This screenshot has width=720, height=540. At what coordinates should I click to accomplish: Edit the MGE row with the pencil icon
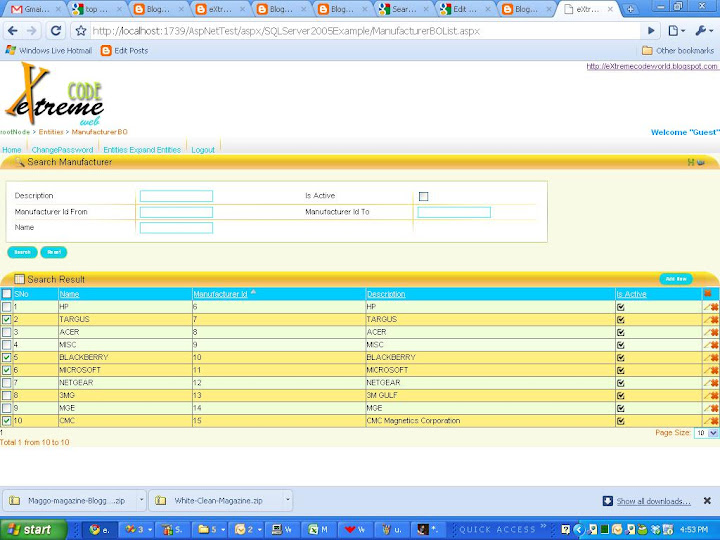point(707,408)
